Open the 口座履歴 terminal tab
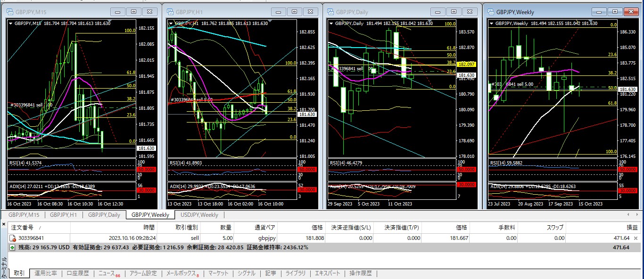Viewport: 644px width, 279px height. (77, 273)
